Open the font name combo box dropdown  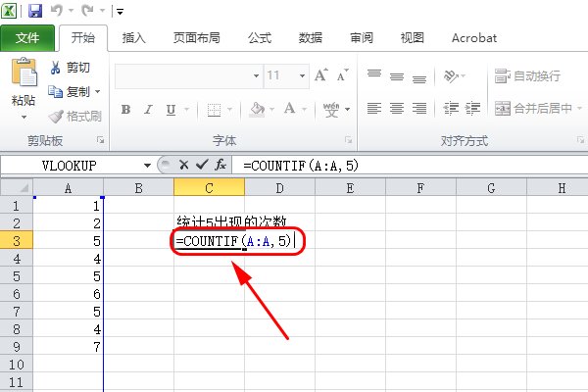click(256, 76)
